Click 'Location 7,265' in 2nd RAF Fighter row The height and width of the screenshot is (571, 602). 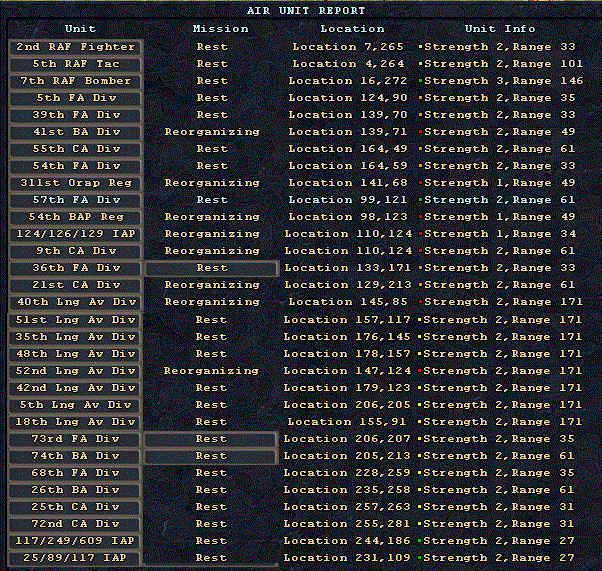(348, 47)
